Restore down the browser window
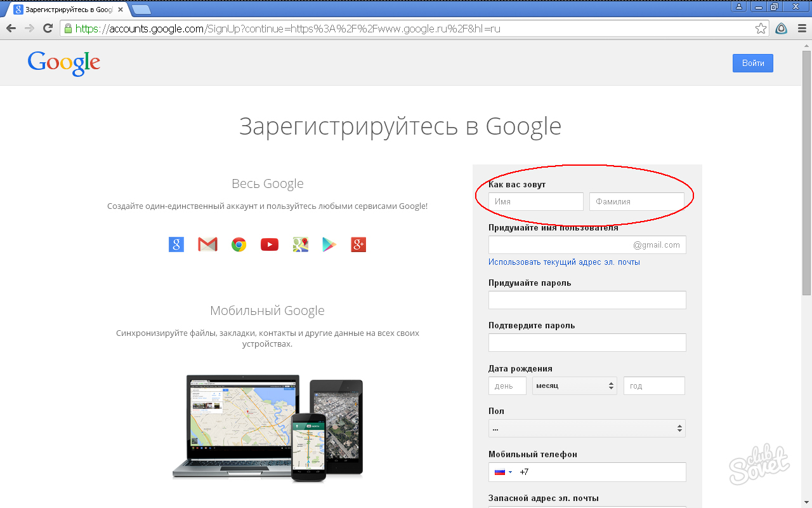 [x=774, y=6]
